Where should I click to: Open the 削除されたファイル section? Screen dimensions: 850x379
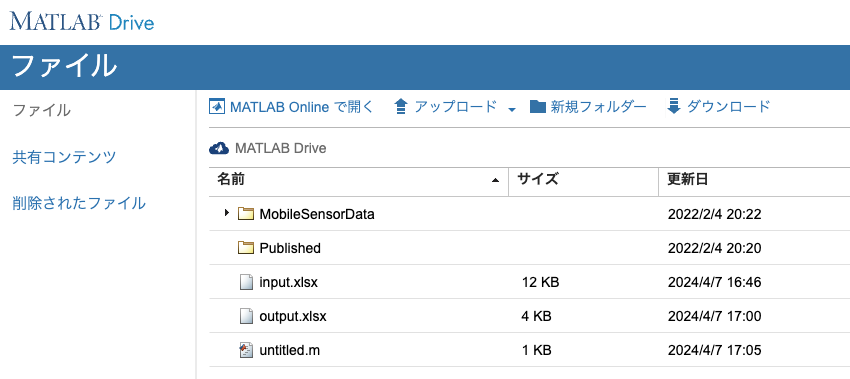tap(79, 203)
